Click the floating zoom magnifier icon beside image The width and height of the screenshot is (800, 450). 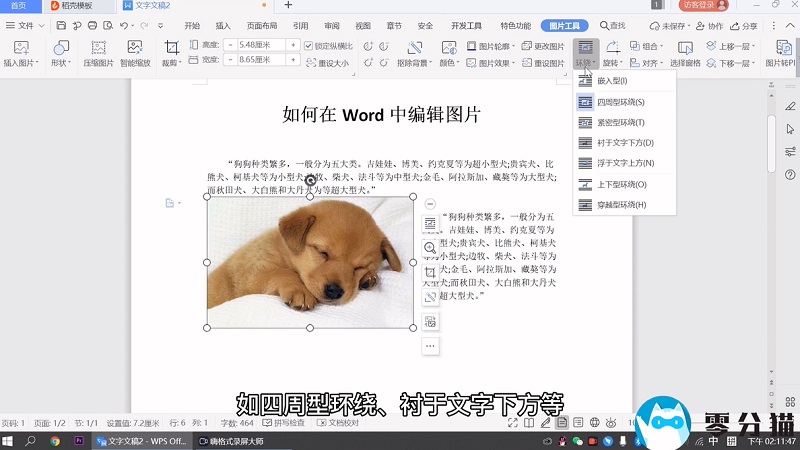(x=430, y=247)
